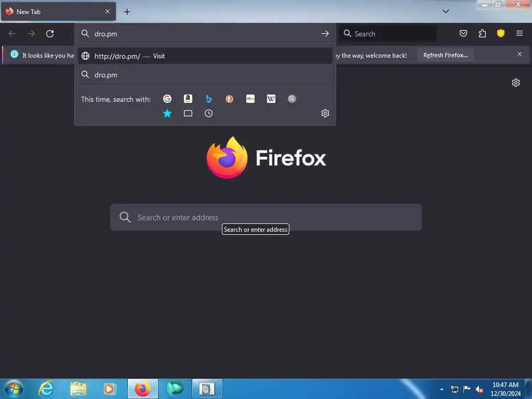The image size is (532, 399).
Task: Open a new tab with plus button
Action: coord(127,11)
